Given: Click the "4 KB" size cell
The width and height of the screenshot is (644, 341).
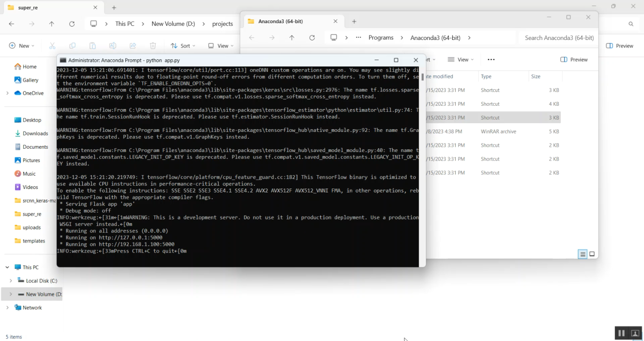Looking at the screenshot, I should click(x=554, y=104).
